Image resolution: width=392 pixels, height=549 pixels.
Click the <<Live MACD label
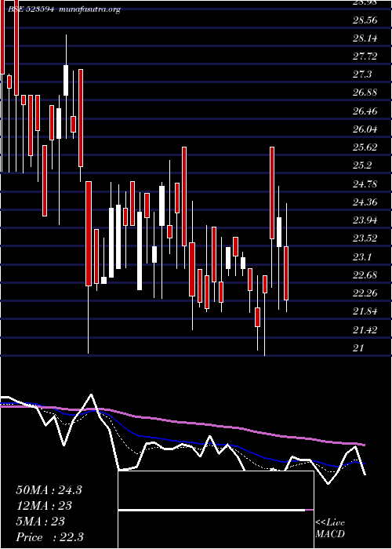click(330, 529)
